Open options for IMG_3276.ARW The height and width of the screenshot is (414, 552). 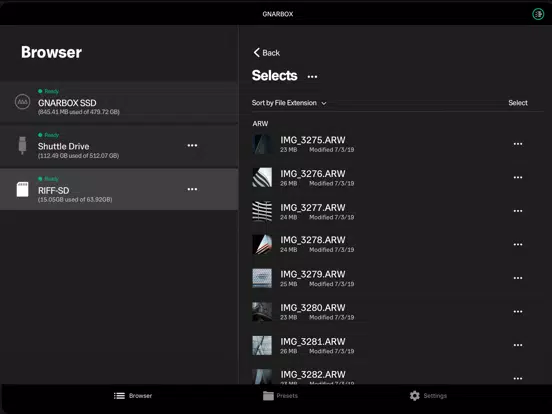(x=518, y=177)
